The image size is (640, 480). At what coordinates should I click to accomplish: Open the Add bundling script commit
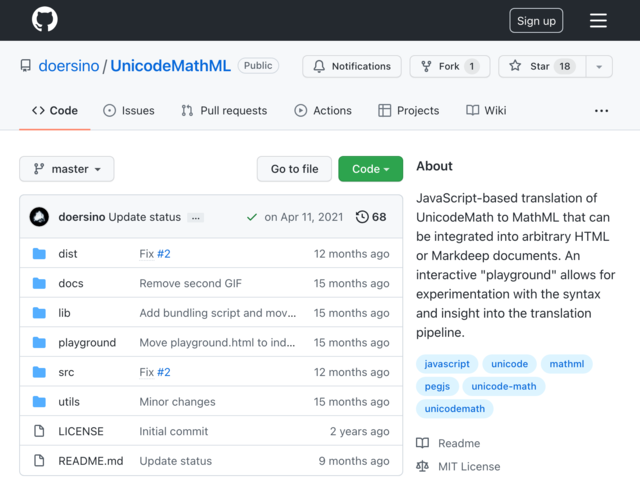pyautogui.click(x=218, y=313)
